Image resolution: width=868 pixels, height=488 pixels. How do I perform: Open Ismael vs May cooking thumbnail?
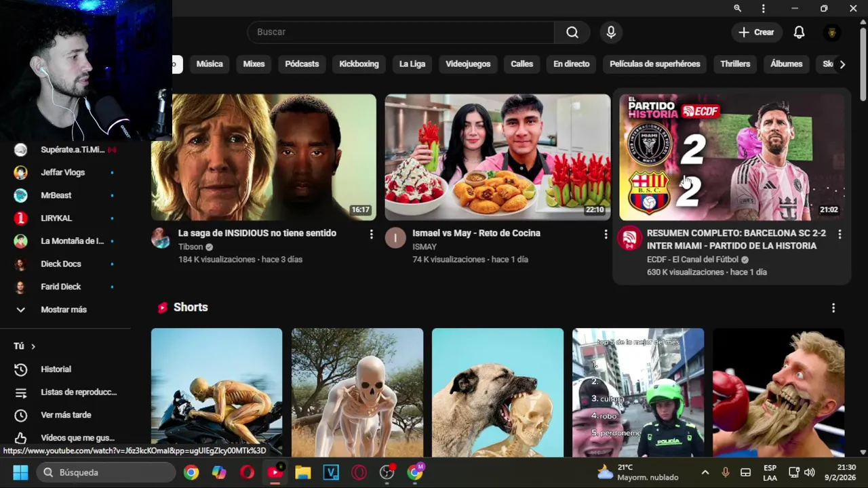498,157
